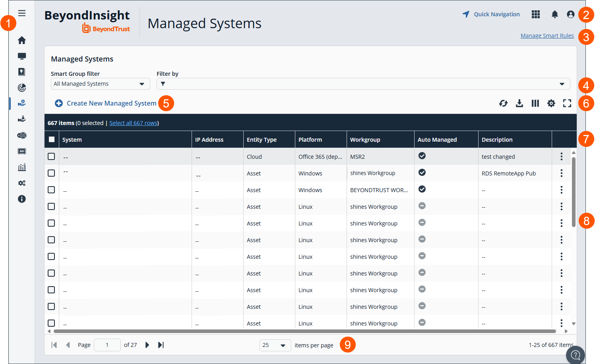Open the configuration gears icon in sidebar
The image size is (595, 364).
click(22, 183)
